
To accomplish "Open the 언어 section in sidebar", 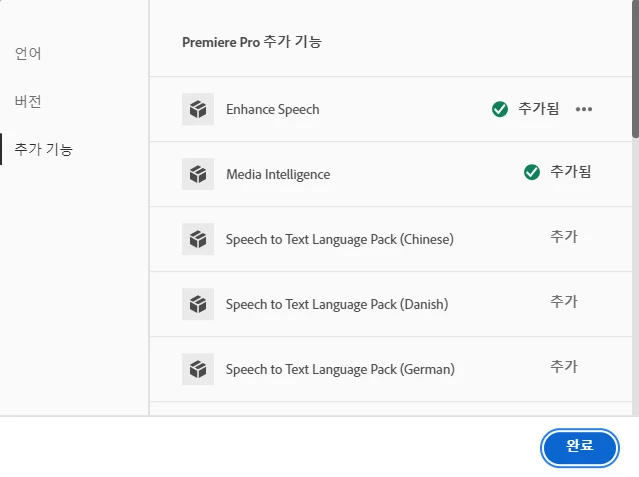I will pyautogui.click(x=28, y=53).
